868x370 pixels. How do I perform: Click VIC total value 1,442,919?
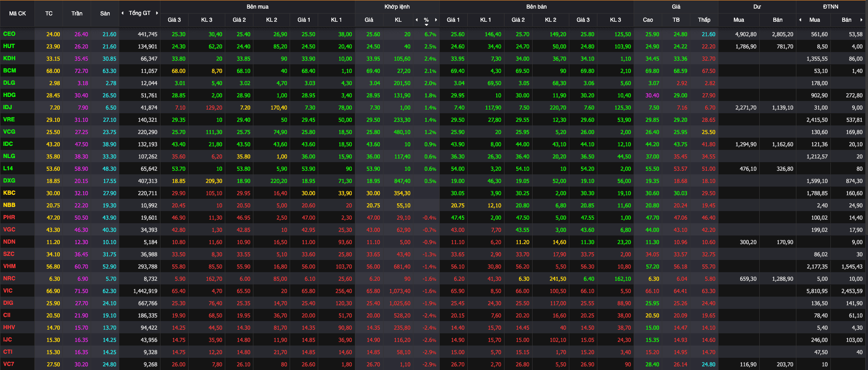(145, 291)
